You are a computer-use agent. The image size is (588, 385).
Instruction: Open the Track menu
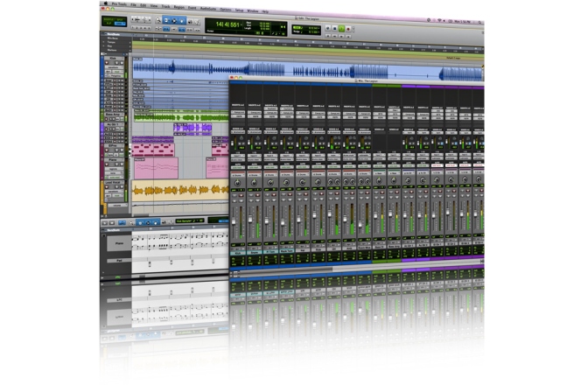pos(165,6)
